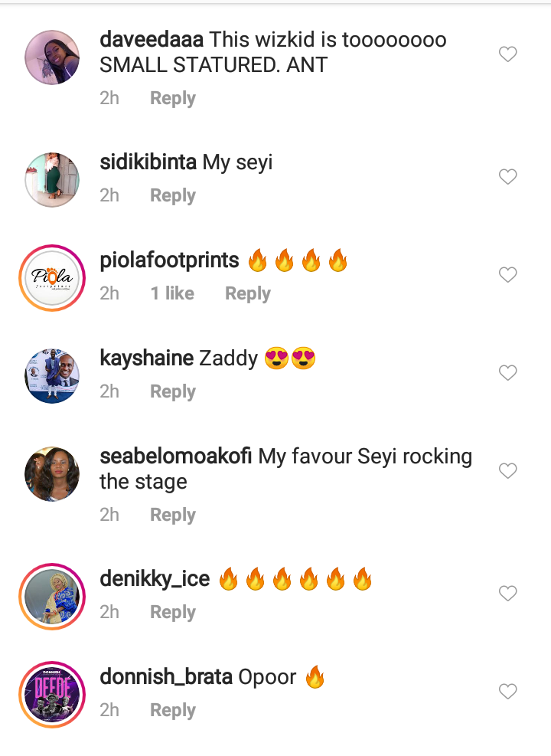The height and width of the screenshot is (756, 551).
Task: Open the seabelomoakofi username link
Action: 177,457
